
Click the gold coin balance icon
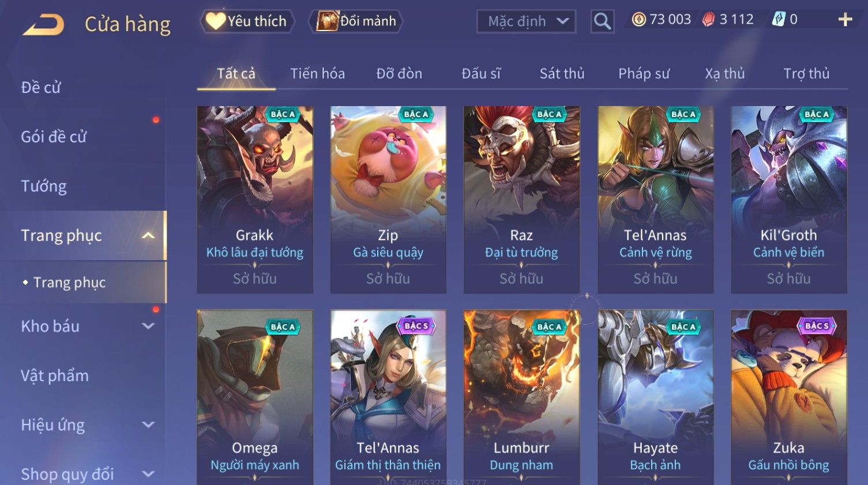[638, 20]
